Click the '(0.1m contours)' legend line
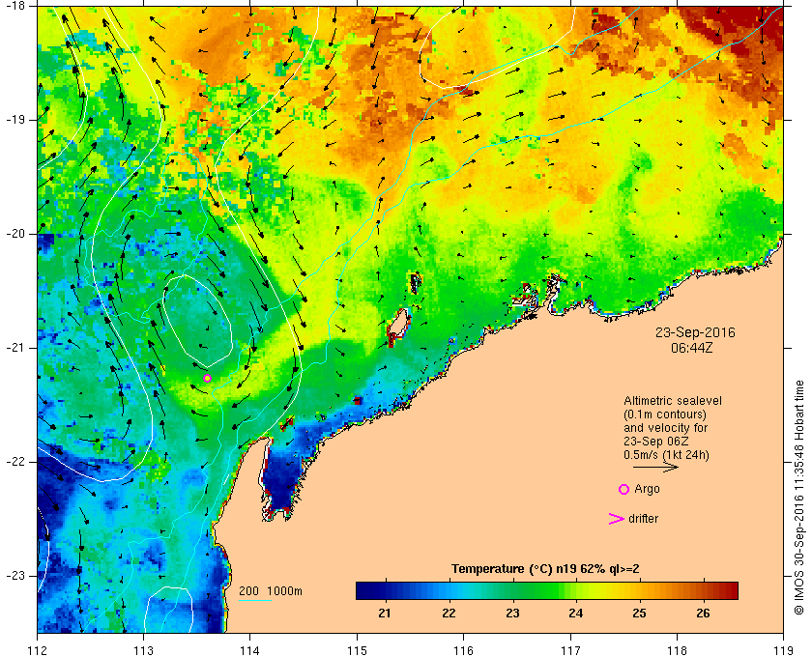The image size is (812, 657). coord(665,414)
